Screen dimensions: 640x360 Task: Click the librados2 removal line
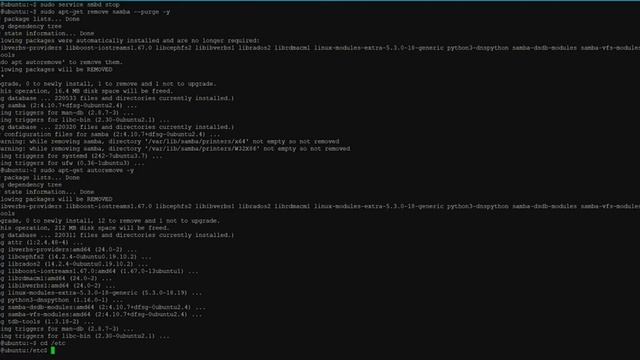click(74, 264)
